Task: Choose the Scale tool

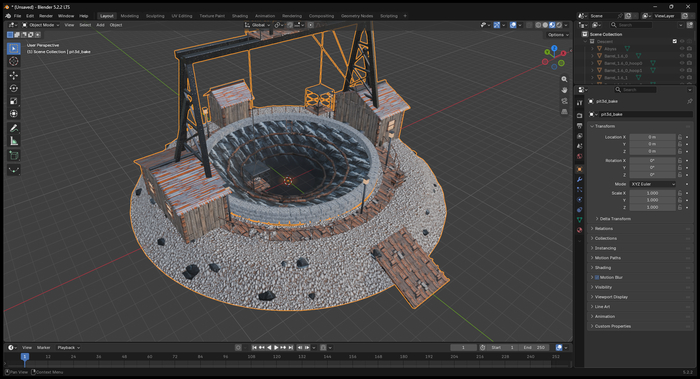Action: tap(14, 101)
